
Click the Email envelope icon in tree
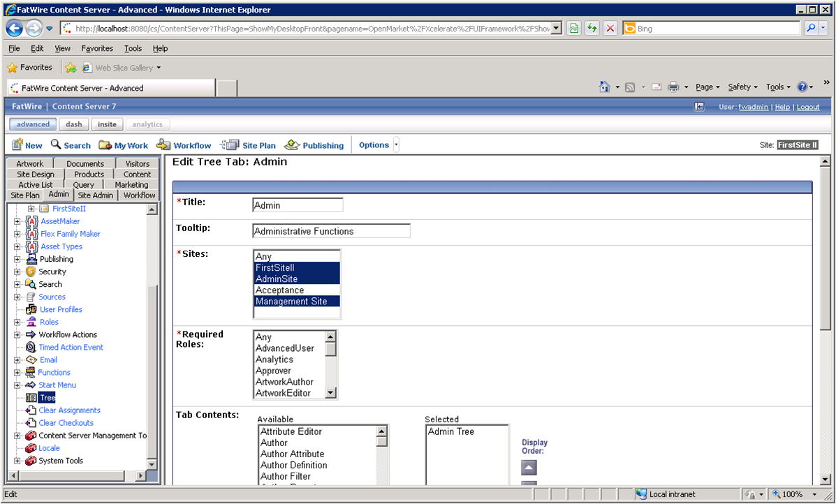click(31, 360)
